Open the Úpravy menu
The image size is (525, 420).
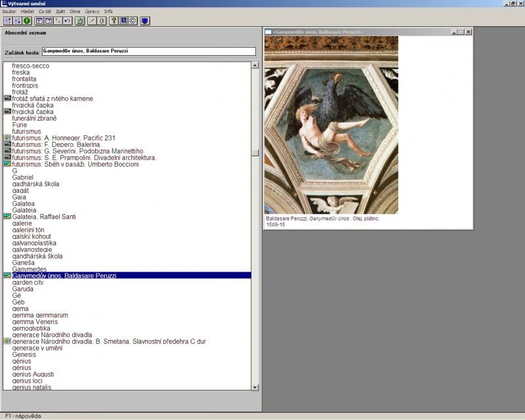coord(92,11)
